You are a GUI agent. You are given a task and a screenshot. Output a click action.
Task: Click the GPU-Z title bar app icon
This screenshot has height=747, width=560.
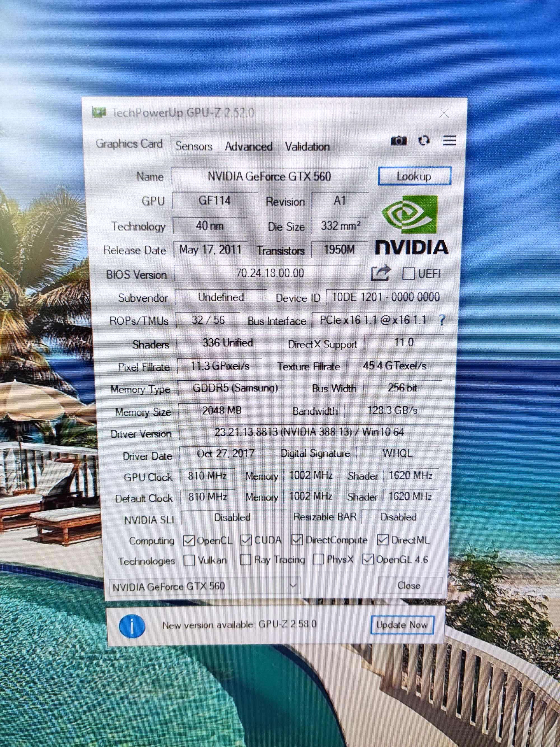99,112
